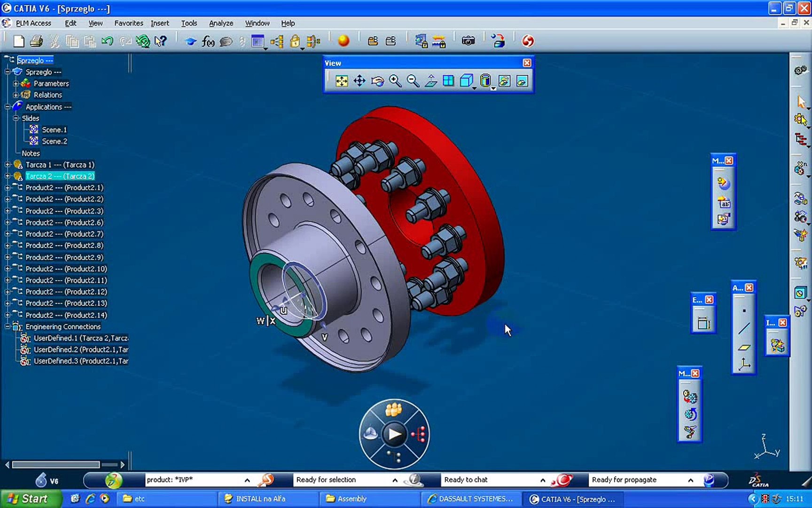Click the Zoom Out magnifier icon
The width and height of the screenshot is (812, 508).
413,81
